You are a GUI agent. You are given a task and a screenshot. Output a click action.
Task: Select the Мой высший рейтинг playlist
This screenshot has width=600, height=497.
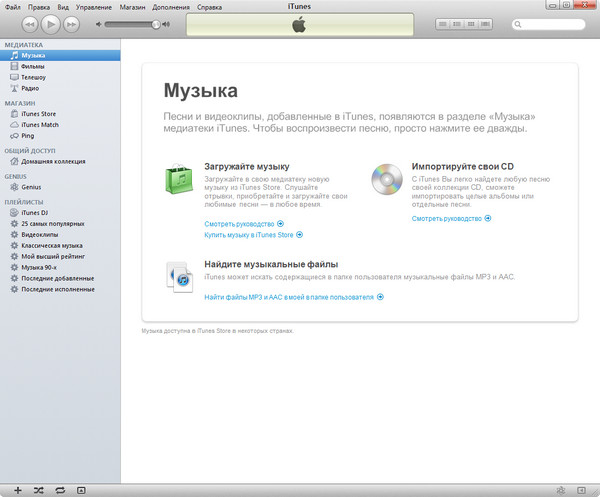(60, 256)
